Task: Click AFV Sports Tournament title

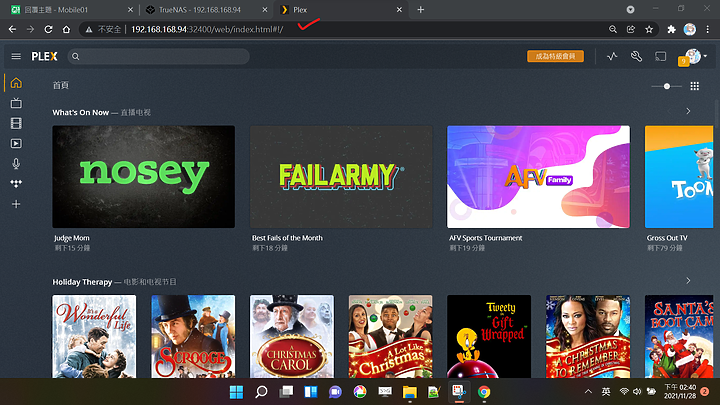Action: (x=486, y=238)
